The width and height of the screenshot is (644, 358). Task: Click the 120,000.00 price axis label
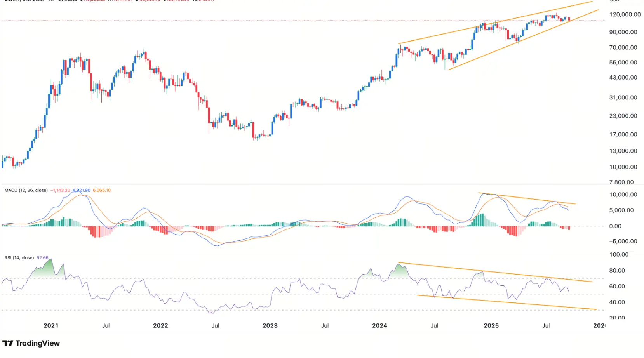tap(625, 14)
